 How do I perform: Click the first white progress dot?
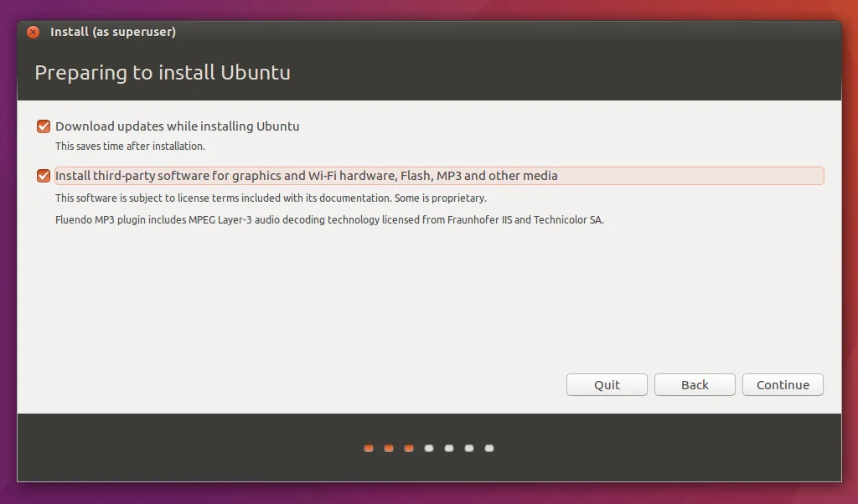pos(429,449)
